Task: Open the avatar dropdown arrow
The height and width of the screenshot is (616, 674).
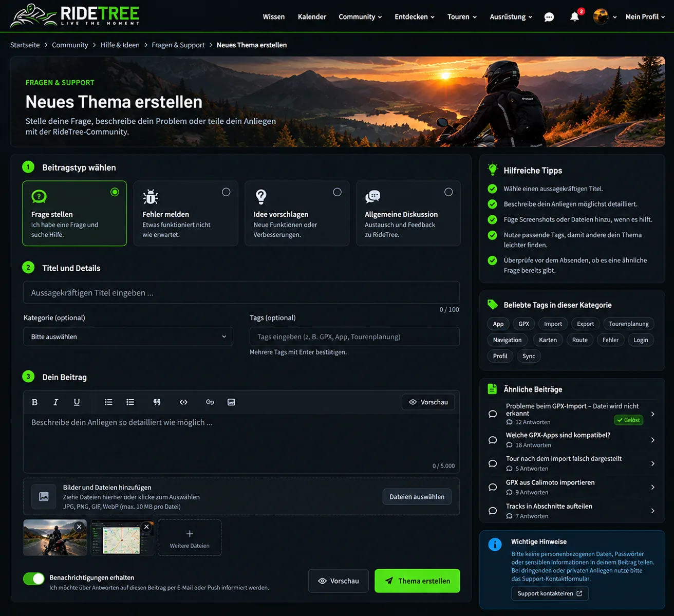Action: point(614,17)
